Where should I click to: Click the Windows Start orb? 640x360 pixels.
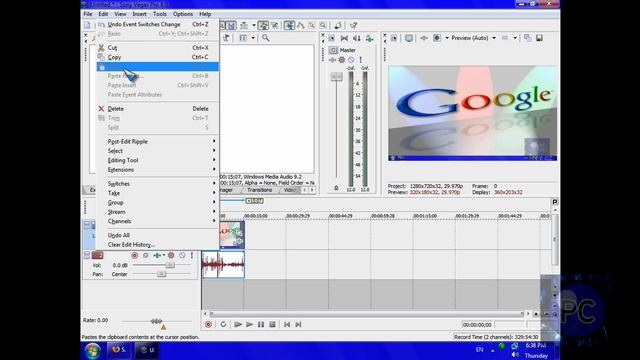(93, 350)
